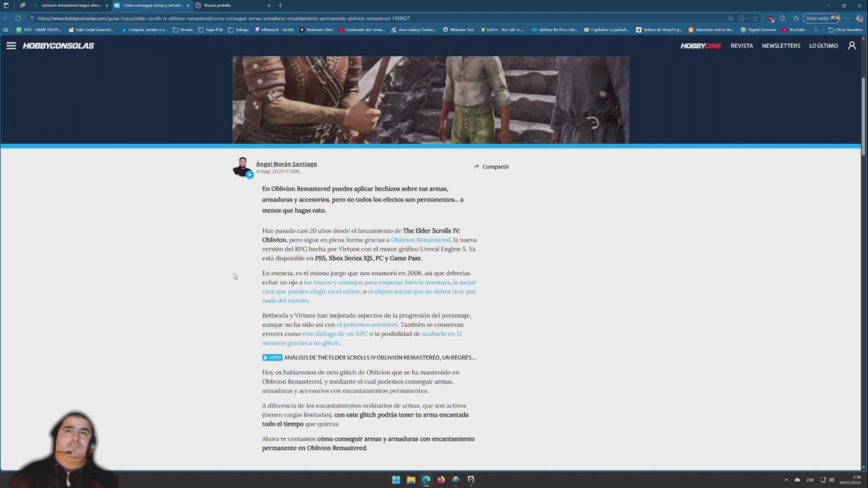Viewport: 868px width, 488px height.
Task: Open the user account profile icon
Action: [852, 45]
